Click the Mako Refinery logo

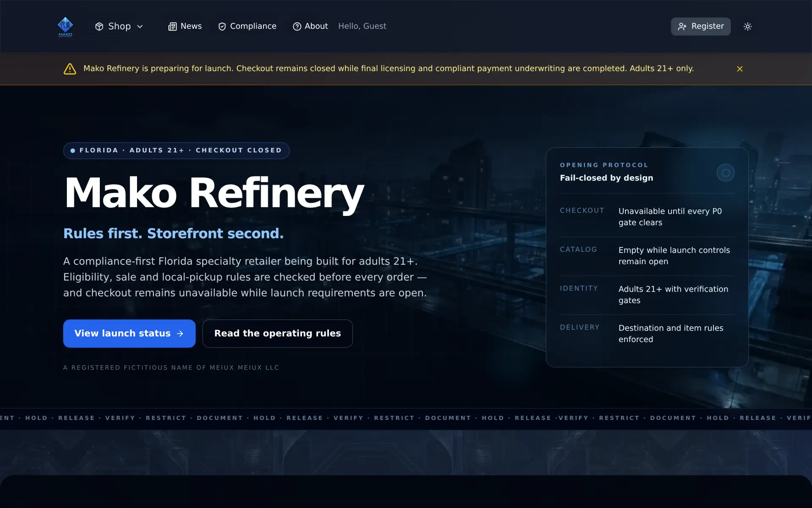65,27
